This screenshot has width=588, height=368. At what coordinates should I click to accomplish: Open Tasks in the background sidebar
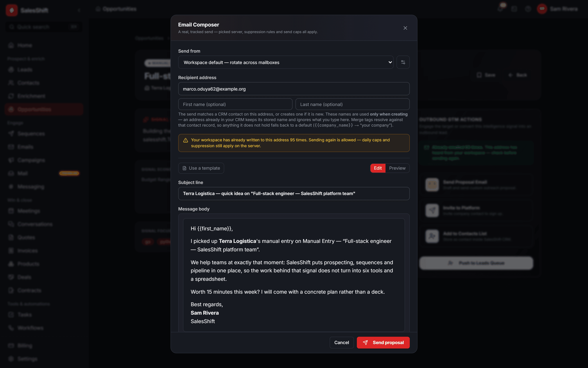click(x=44, y=315)
